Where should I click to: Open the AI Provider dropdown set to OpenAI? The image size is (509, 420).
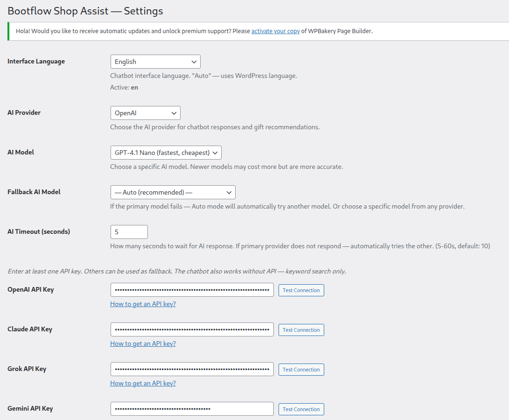tap(145, 113)
